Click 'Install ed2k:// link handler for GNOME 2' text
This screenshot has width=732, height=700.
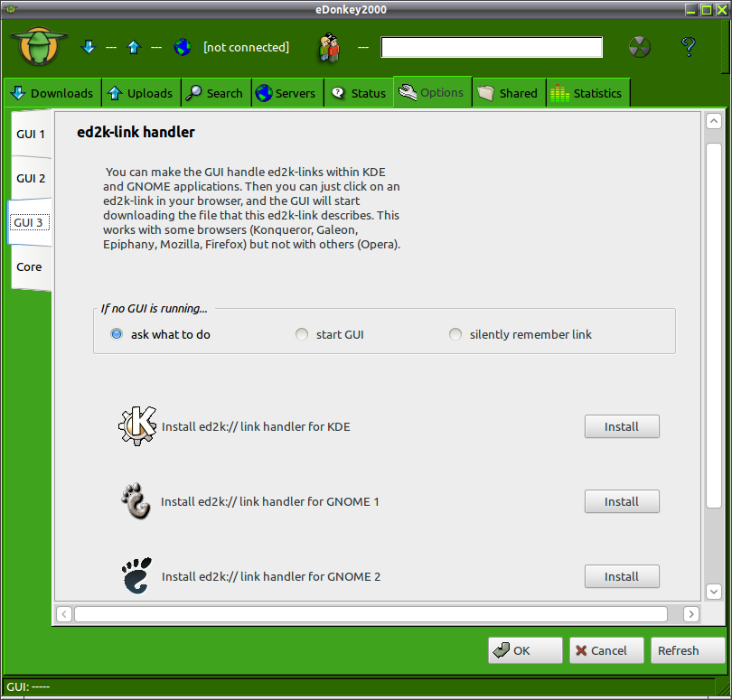tap(271, 577)
